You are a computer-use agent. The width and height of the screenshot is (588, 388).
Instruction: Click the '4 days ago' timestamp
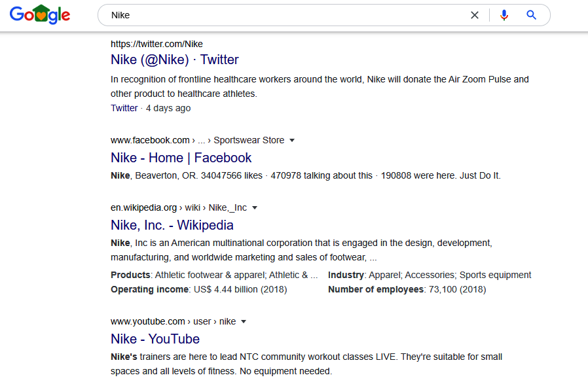click(x=168, y=108)
